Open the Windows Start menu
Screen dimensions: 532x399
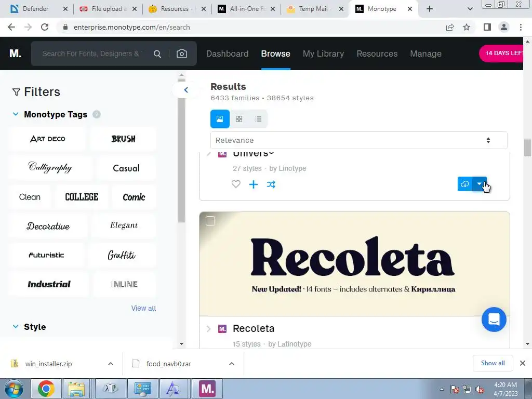coord(14,389)
